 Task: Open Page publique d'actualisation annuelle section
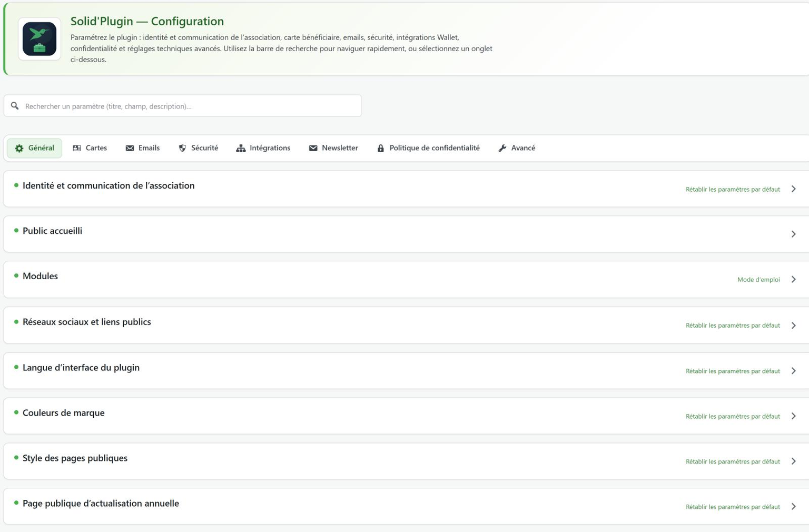[406, 506]
